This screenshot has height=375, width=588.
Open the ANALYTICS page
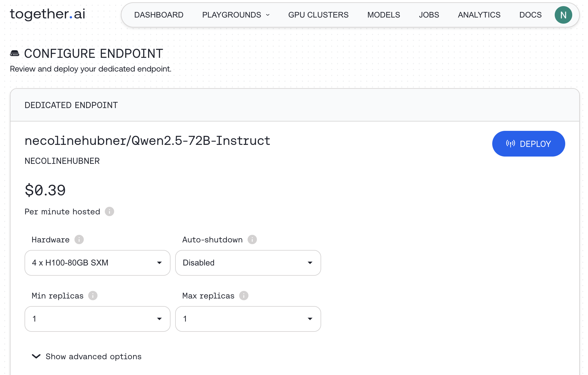tap(479, 15)
